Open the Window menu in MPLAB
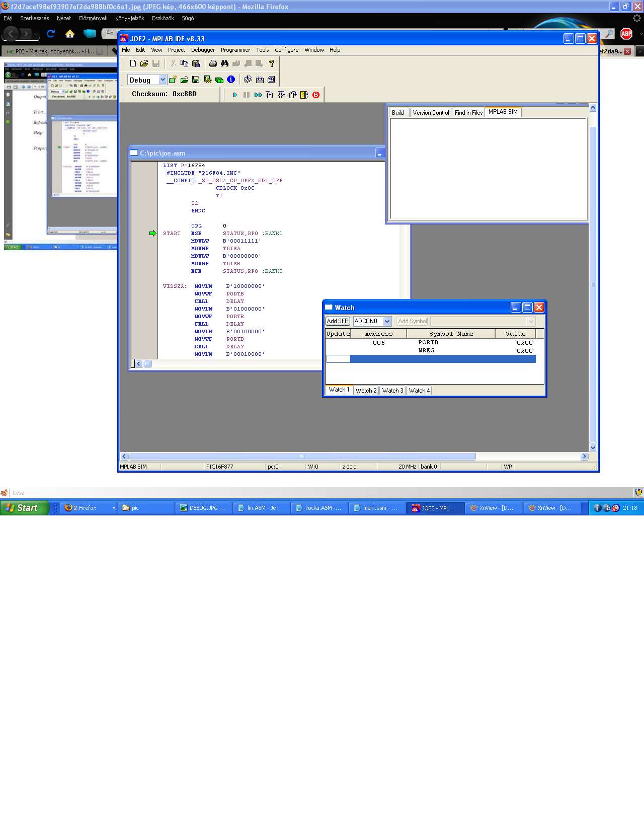The height and width of the screenshot is (830, 644). (x=314, y=50)
